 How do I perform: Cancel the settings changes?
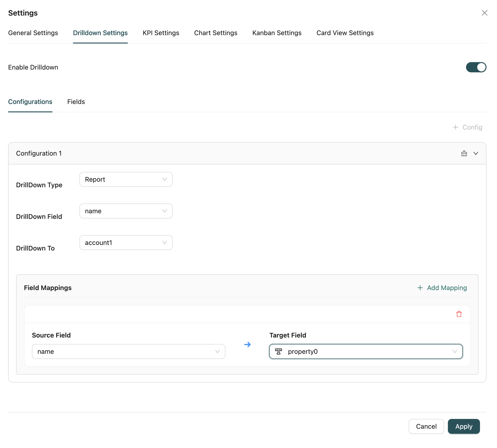426,426
